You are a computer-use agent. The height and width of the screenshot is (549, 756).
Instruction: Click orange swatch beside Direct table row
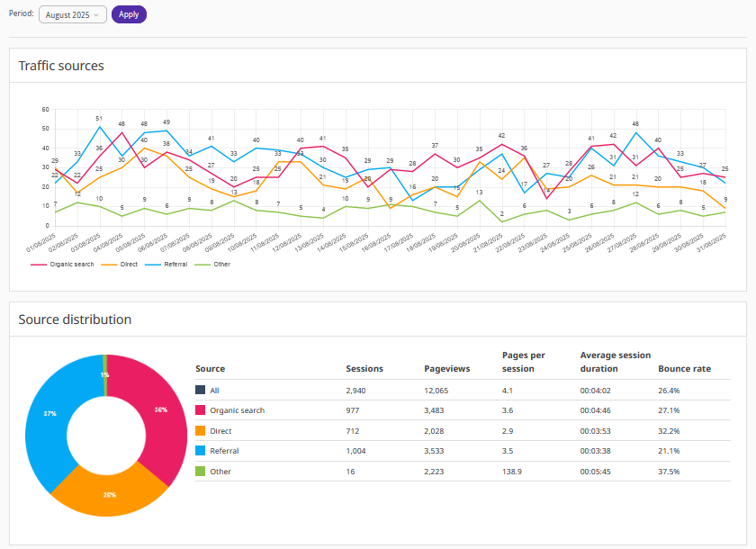200,431
